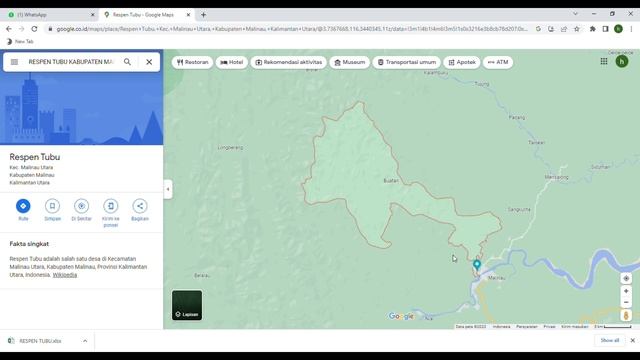Open downloaded RESPEN TUBU.xlsx file

coord(40,341)
